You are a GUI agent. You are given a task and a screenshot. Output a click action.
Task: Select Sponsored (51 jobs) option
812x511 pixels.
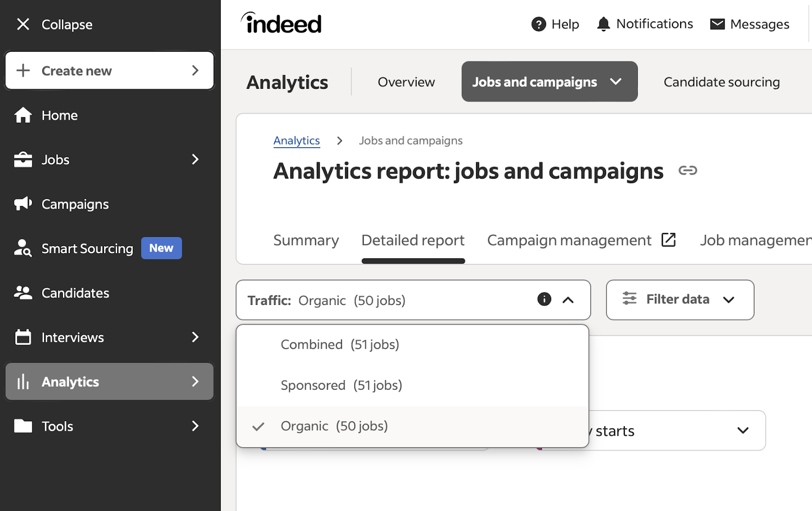point(412,385)
